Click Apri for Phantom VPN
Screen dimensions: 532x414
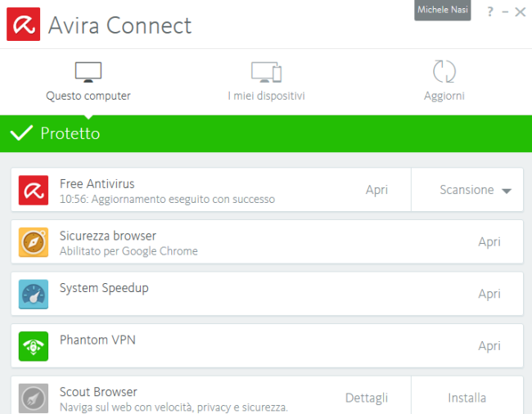pyautogui.click(x=489, y=346)
